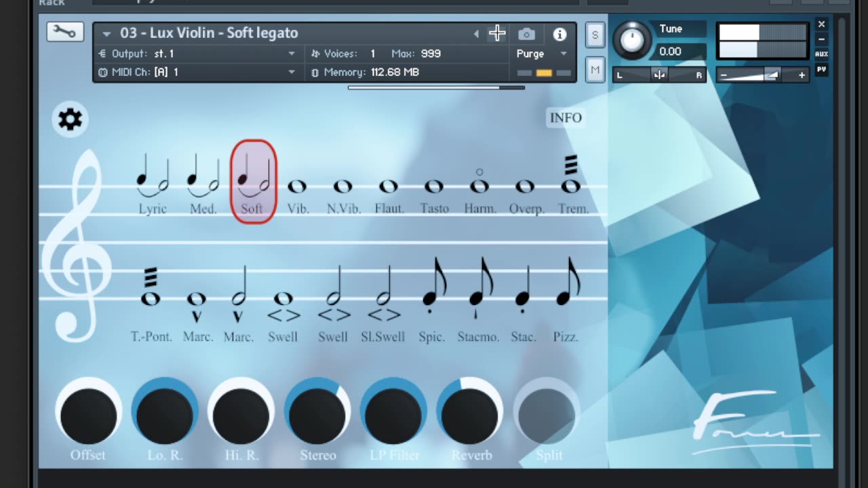Open instrument edit mode with wrench icon
868x488 pixels.
click(x=65, y=32)
